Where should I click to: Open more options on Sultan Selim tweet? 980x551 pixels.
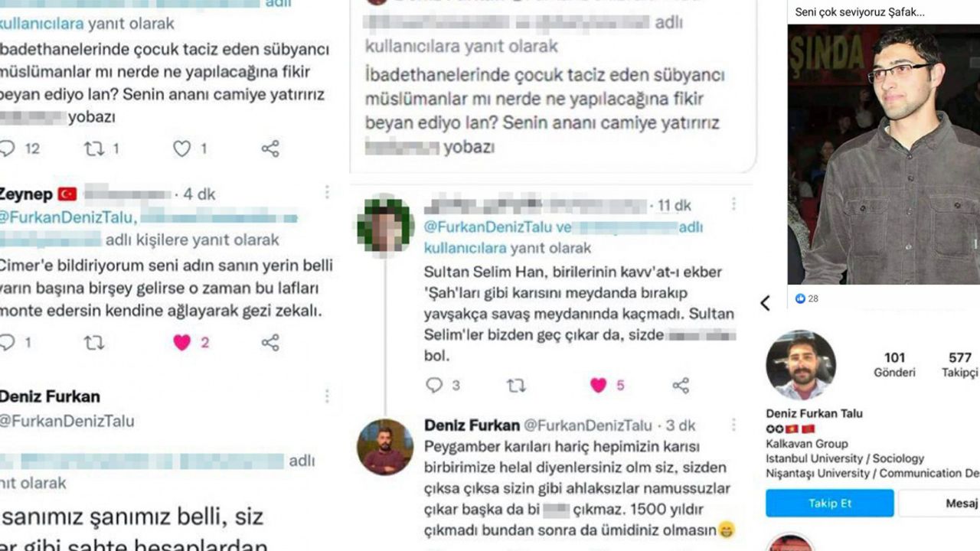click(733, 204)
